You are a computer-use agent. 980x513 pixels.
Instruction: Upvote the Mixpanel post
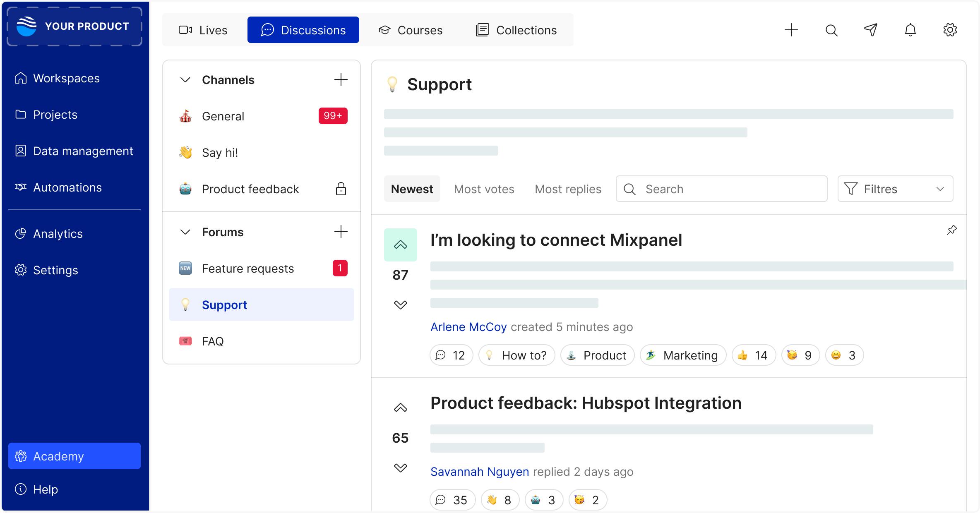click(x=400, y=245)
